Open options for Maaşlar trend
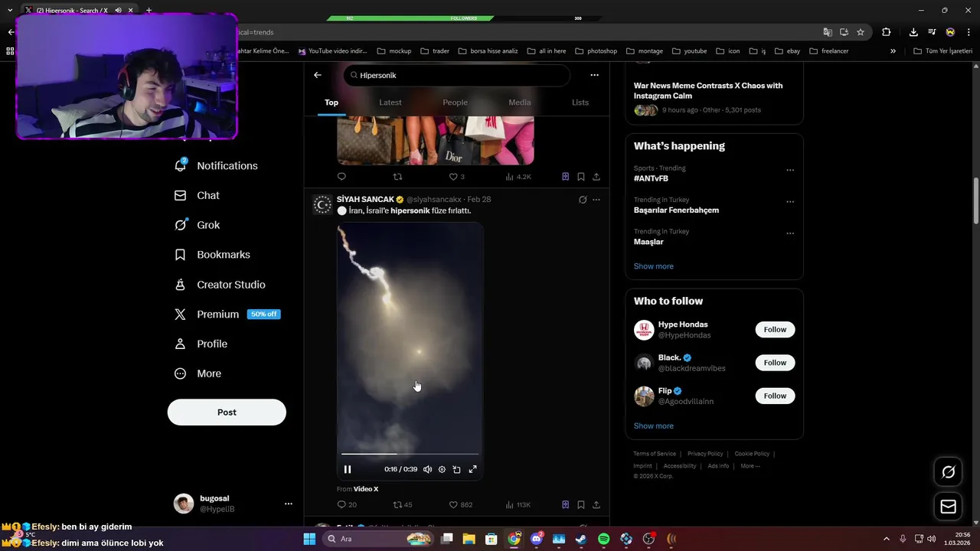 790,233
